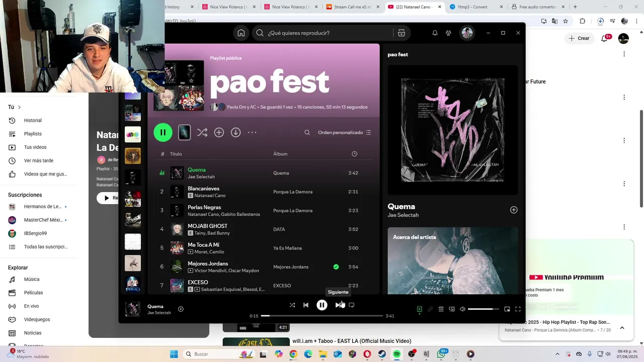Expand the Tú section chevron

[20, 107]
